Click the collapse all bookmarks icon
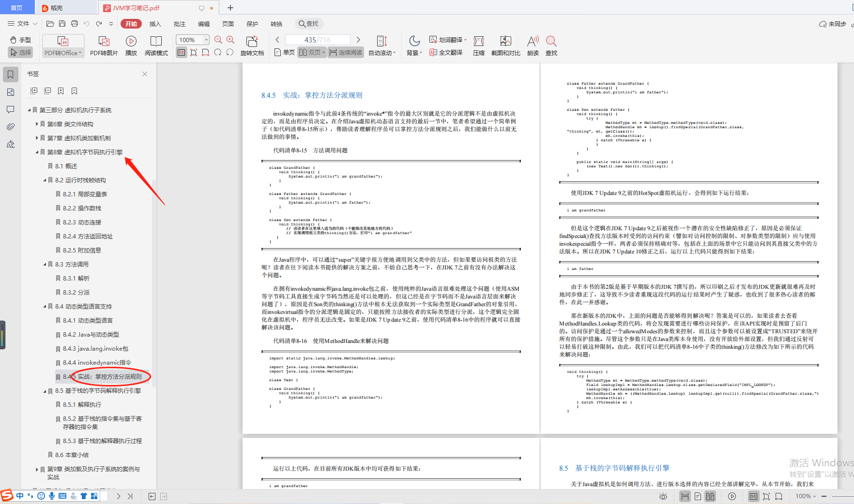Image resolution: width=854 pixels, height=504 pixels. pyautogui.click(x=47, y=91)
